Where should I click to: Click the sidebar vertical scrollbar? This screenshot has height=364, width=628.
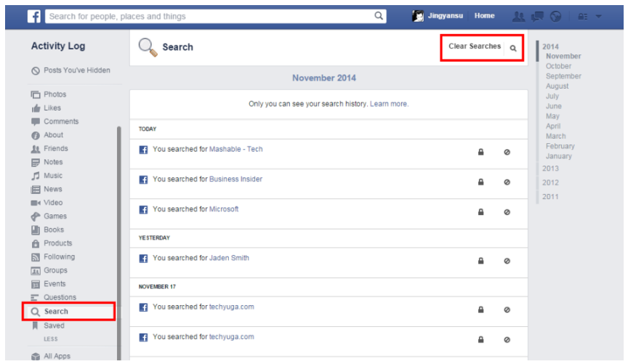tap(119, 243)
